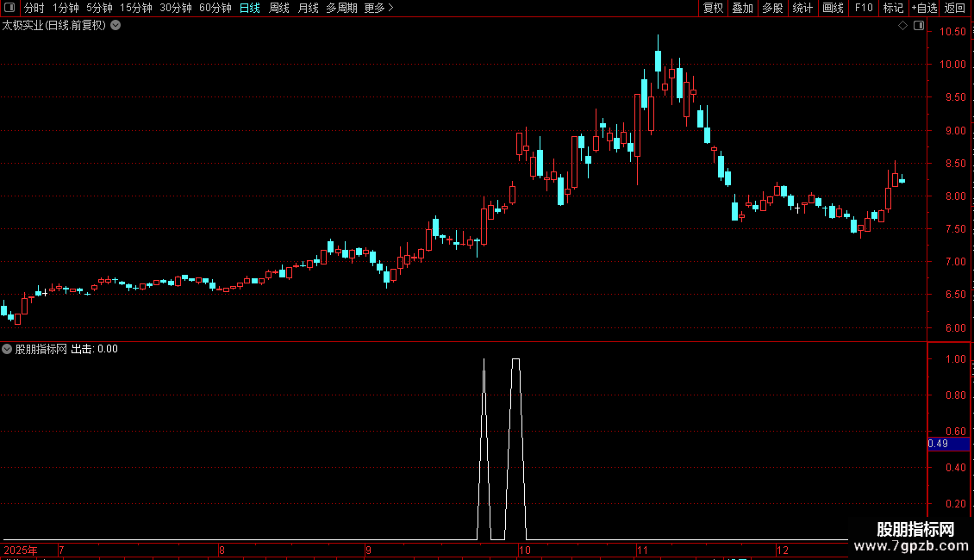Screen dimensions: 974x560
Task: Add stock to watchlist via +自选
Action: [x=924, y=8]
